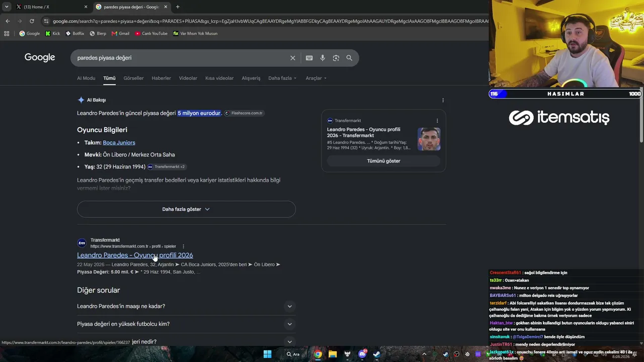Image resolution: width=644 pixels, height=362 pixels.
Task: Open the Flashscore.com.tr source chip
Action: 244,113
